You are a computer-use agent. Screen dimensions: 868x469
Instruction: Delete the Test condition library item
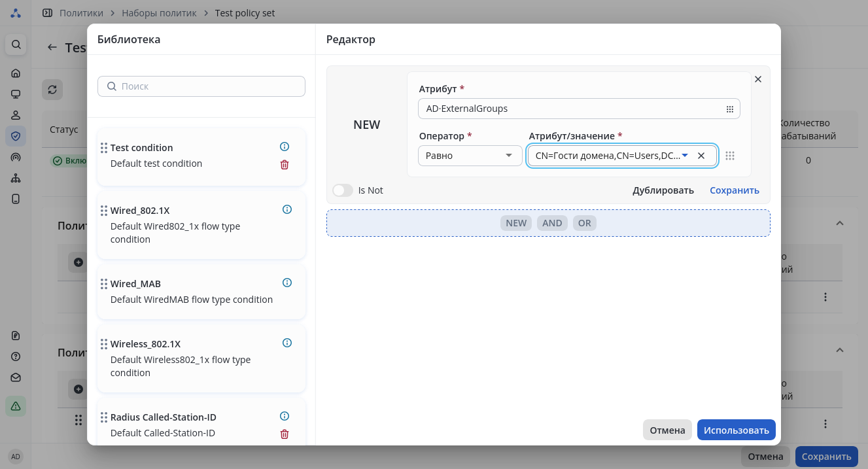(285, 165)
